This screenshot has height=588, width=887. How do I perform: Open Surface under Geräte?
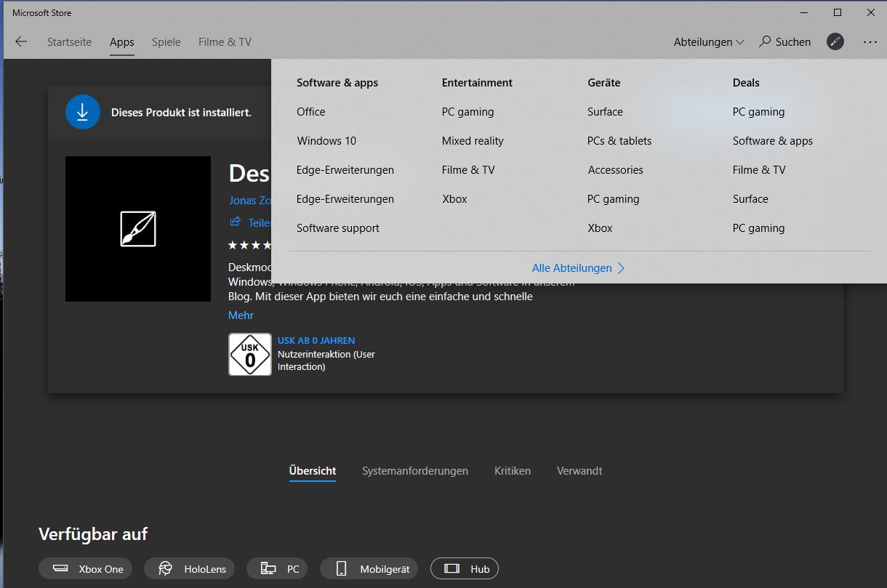pyautogui.click(x=605, y=112)
